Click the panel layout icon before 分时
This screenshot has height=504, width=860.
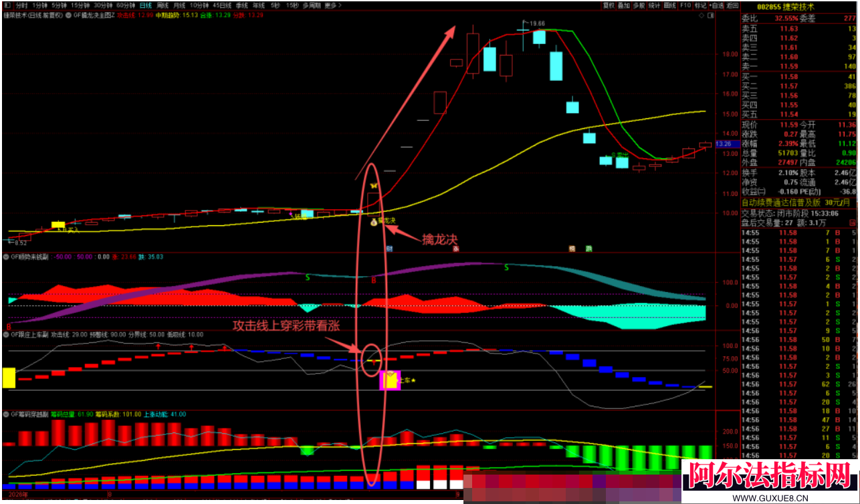(7, 5)
